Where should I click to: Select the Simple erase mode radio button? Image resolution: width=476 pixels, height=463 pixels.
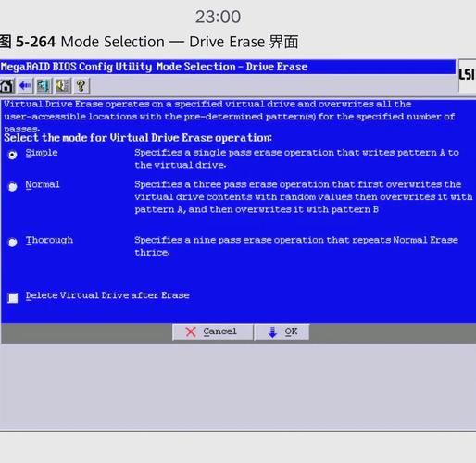13,155
